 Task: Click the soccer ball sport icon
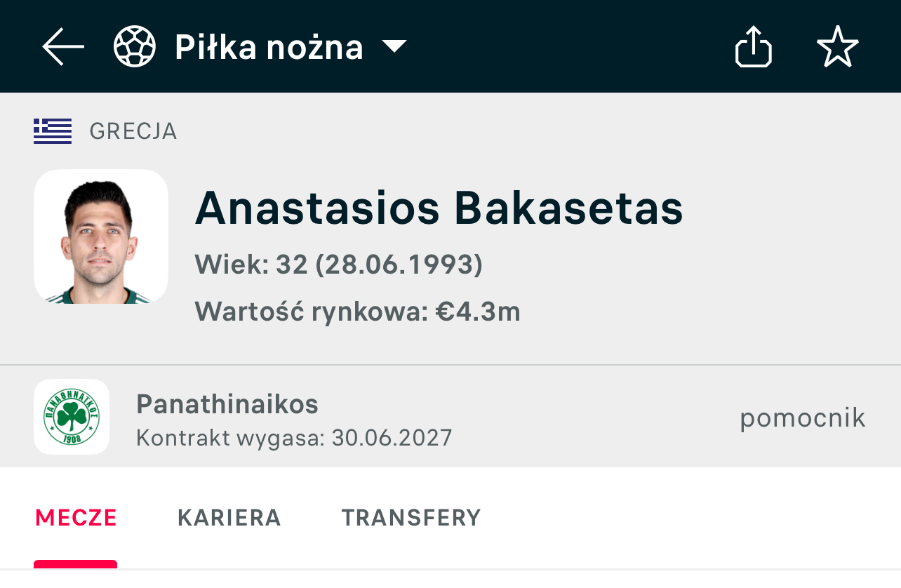tap(134, 47)
